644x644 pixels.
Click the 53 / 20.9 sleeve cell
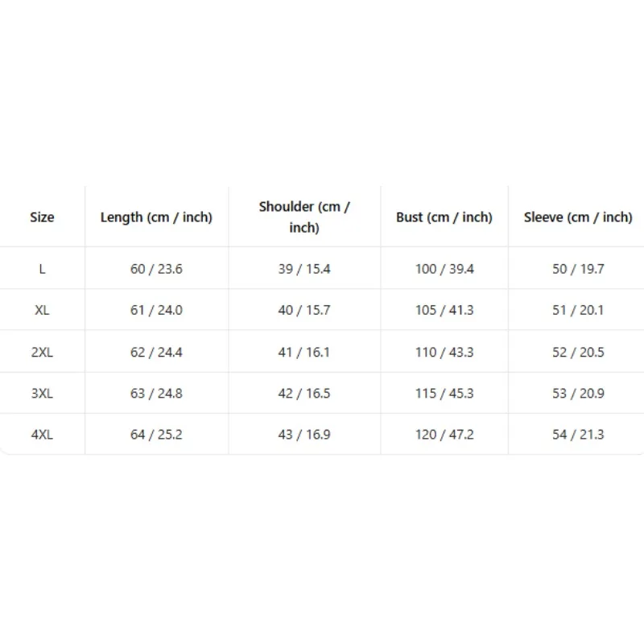[578, 393]
